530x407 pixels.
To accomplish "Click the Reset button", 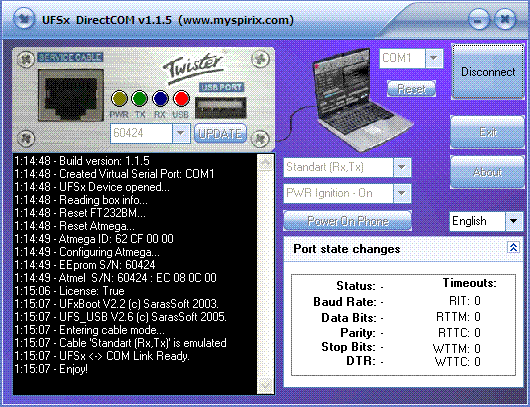I will click(x=411, y=89).
